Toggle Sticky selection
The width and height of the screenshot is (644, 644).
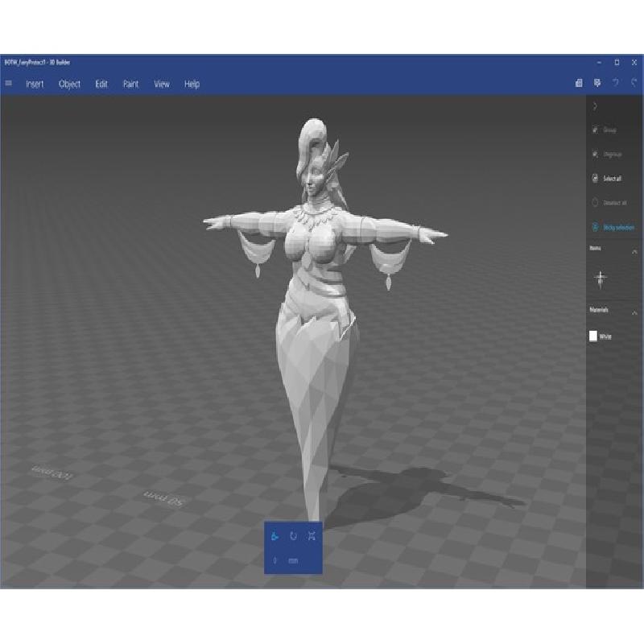(613, 227)
